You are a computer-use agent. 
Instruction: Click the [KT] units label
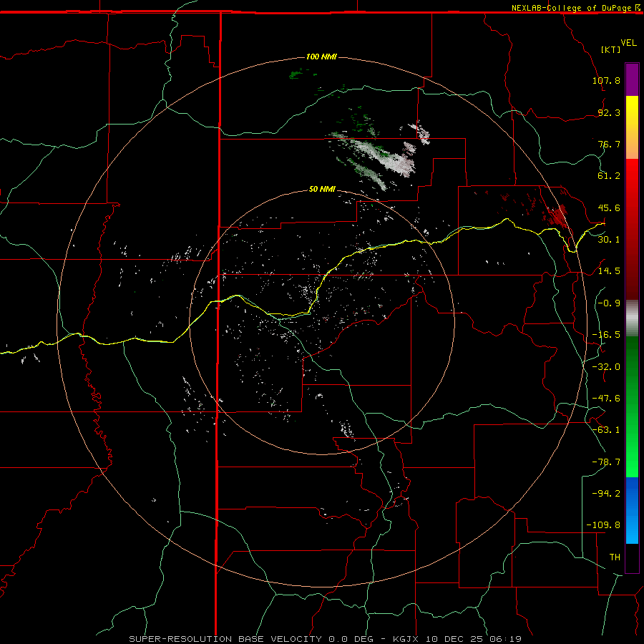pos(610,49)
